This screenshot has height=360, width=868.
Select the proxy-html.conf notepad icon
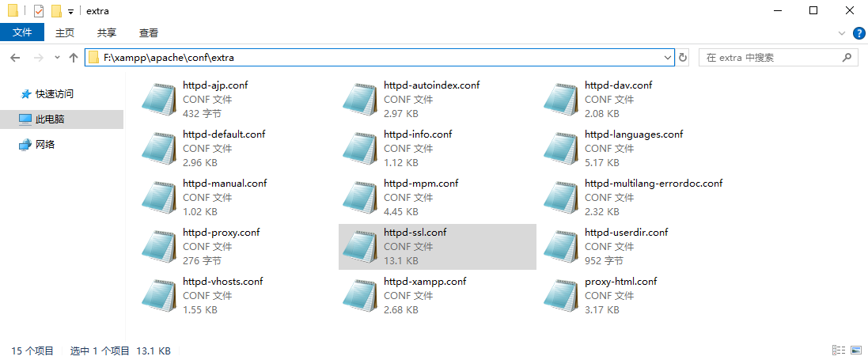tap(561, 295)
